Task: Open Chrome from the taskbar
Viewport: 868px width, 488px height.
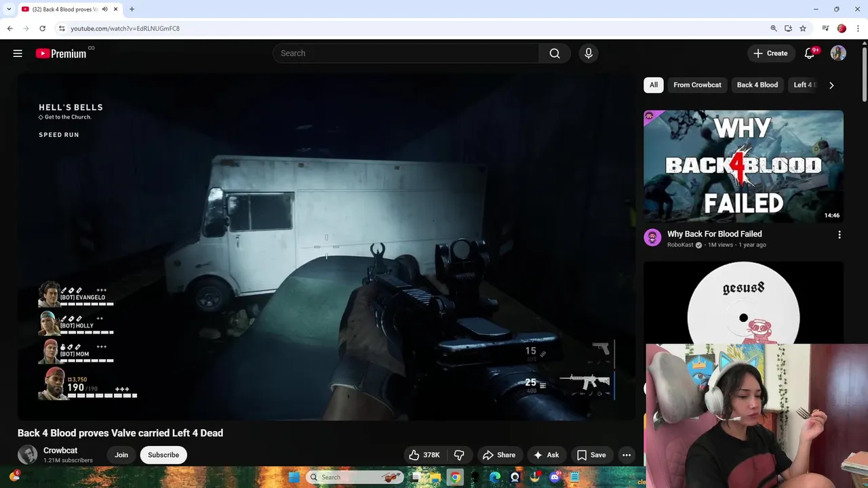Action: [x=455, y=477]
